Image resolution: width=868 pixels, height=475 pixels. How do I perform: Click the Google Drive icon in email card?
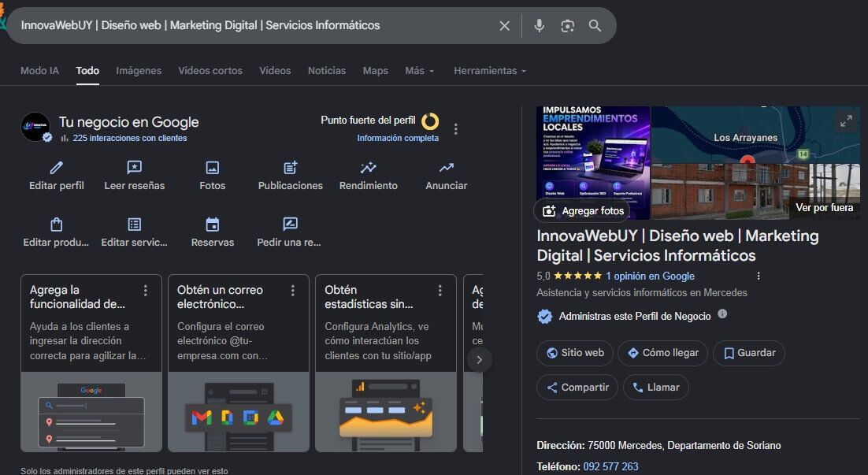(275, 417)
